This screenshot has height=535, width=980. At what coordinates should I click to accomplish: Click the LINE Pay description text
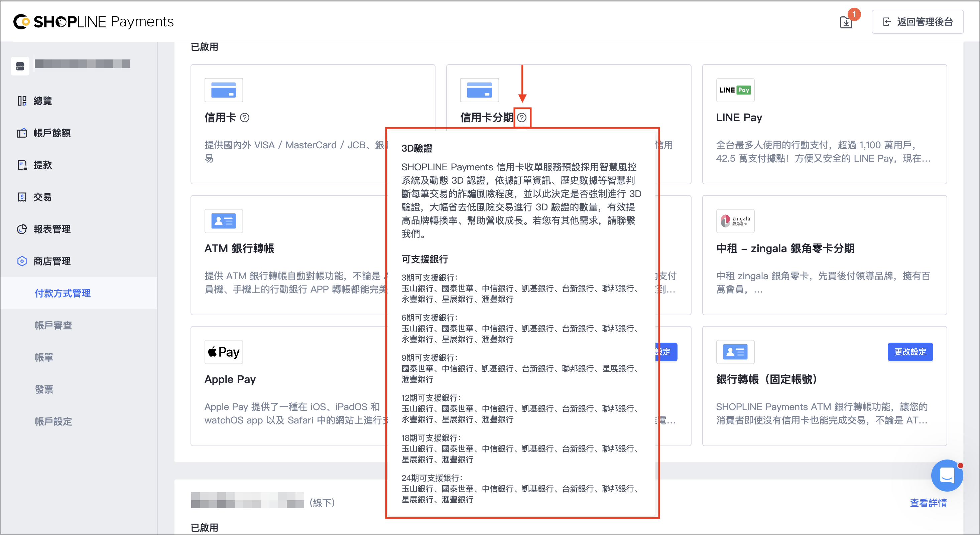(823, 152)
